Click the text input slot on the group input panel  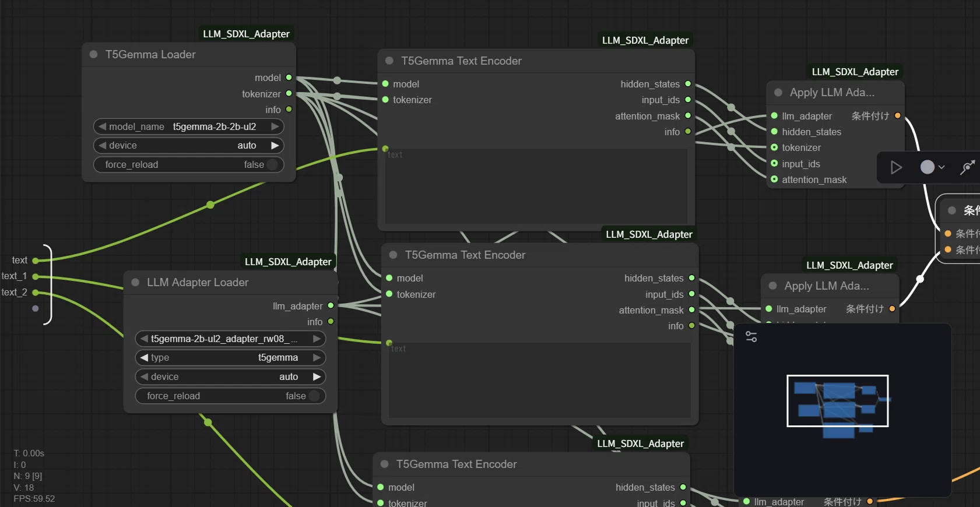[35, 260]
